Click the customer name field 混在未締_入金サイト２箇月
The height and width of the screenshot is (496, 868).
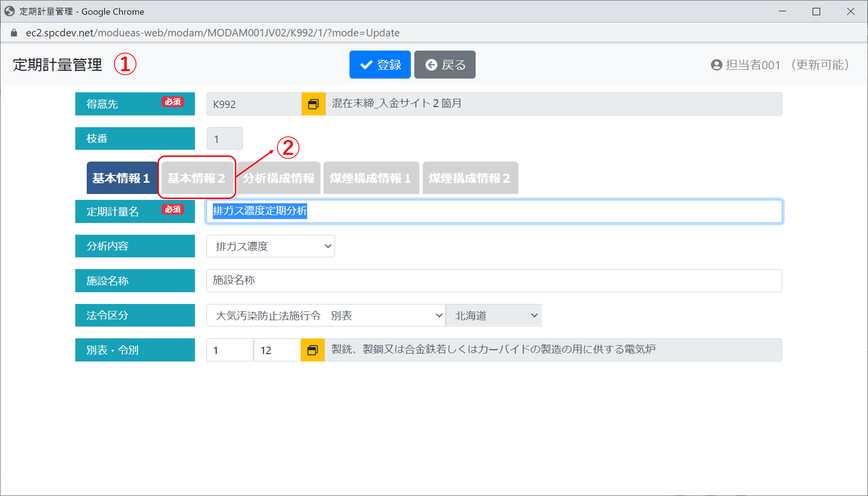(554, 104)
